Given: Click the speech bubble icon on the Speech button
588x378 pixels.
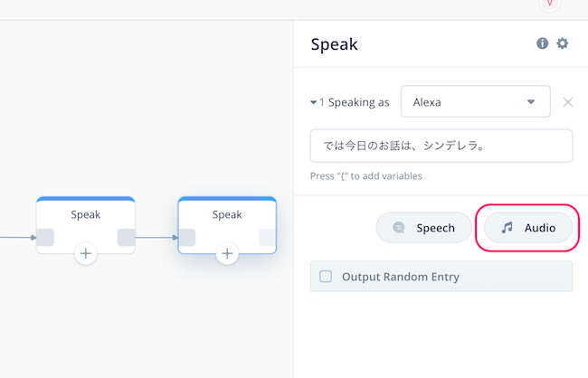Looking at the screenshot, I should pos(399,228).
